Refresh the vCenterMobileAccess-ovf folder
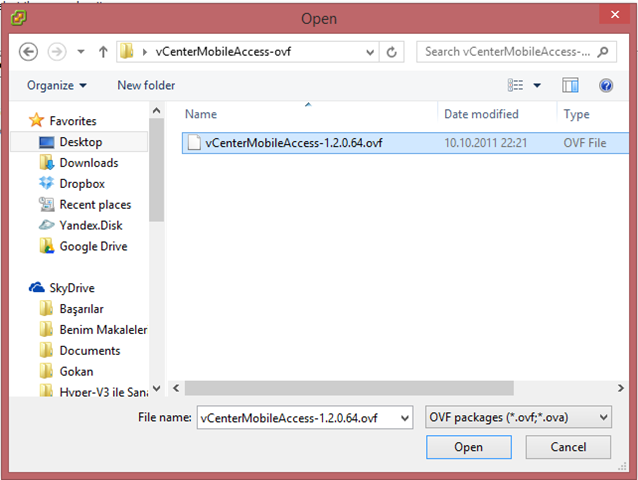638x480 pixels. click(x=391, y=52)
